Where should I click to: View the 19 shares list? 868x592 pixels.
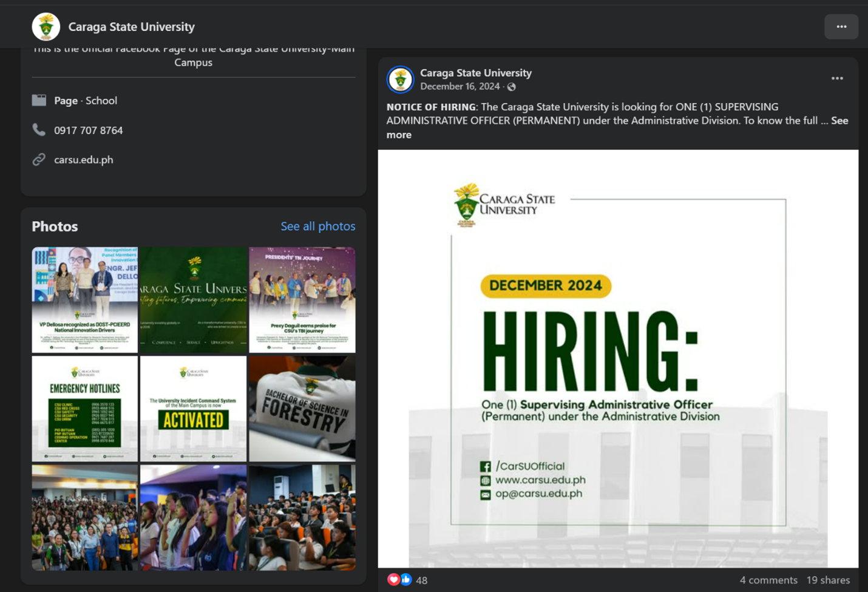coord(828,580)
